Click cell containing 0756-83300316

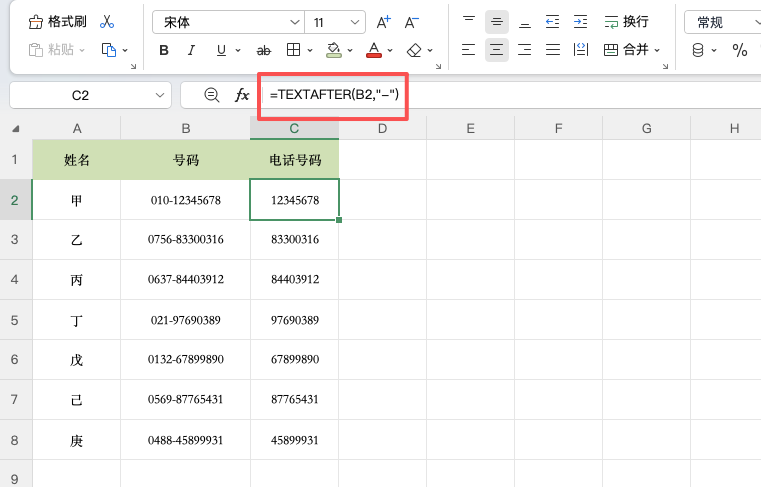(185, 239)
